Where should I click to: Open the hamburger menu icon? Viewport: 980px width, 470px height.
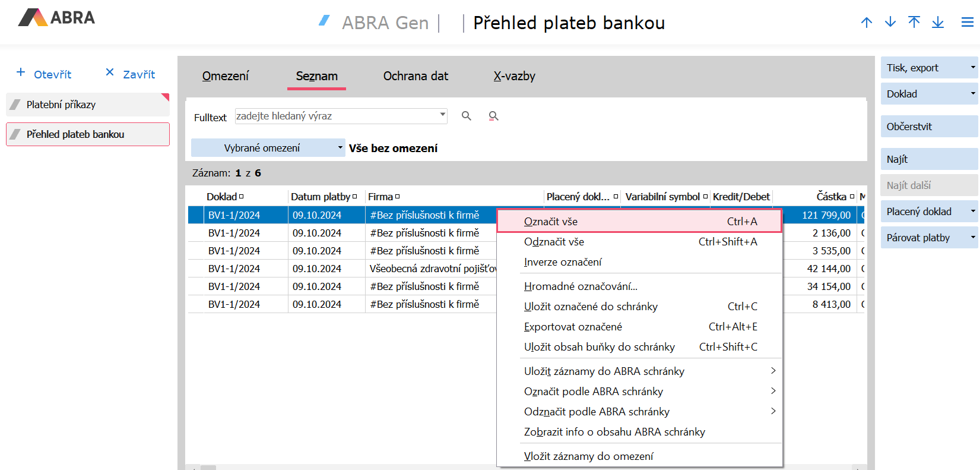[x=968, y=23]
